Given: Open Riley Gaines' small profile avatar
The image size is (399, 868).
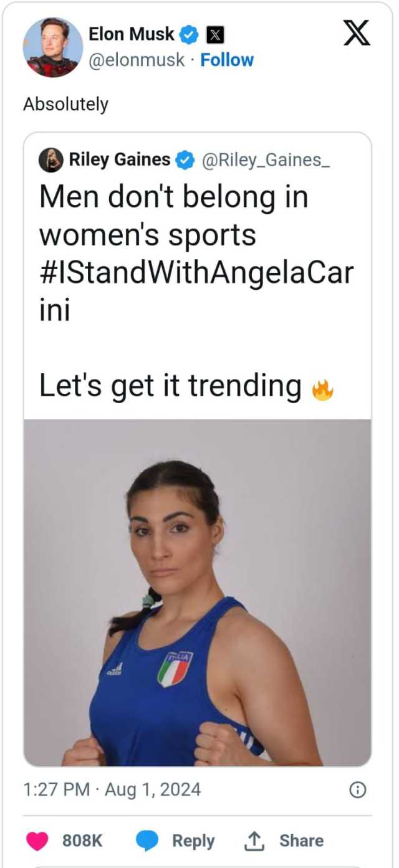Looking at the screenshot, I should pos(51,161).
